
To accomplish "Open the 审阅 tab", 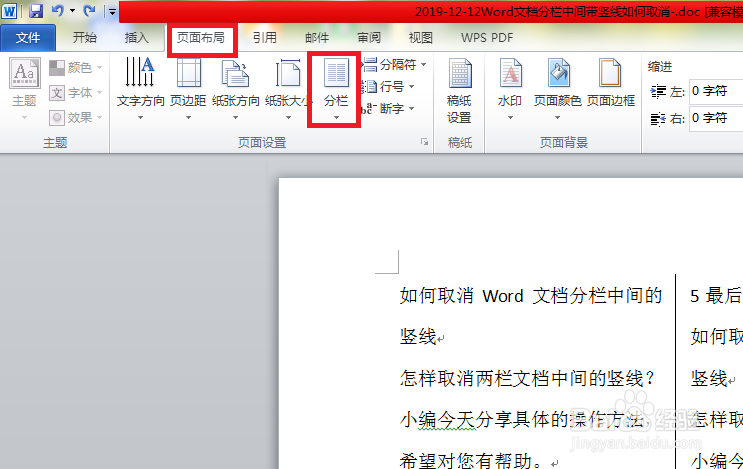I will pyautogui.click(x=369, y=37).
